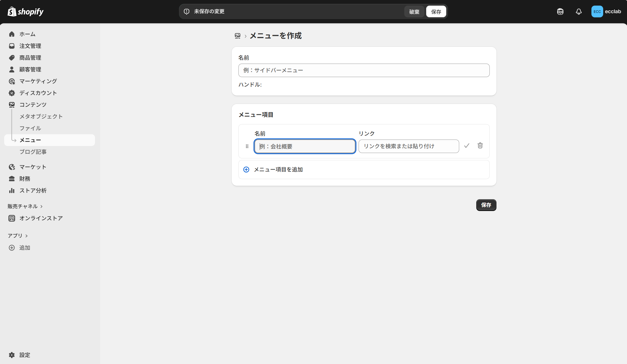Open メタオブジェクト submenu item
627x364 pixels.
(x=41, y=116)
